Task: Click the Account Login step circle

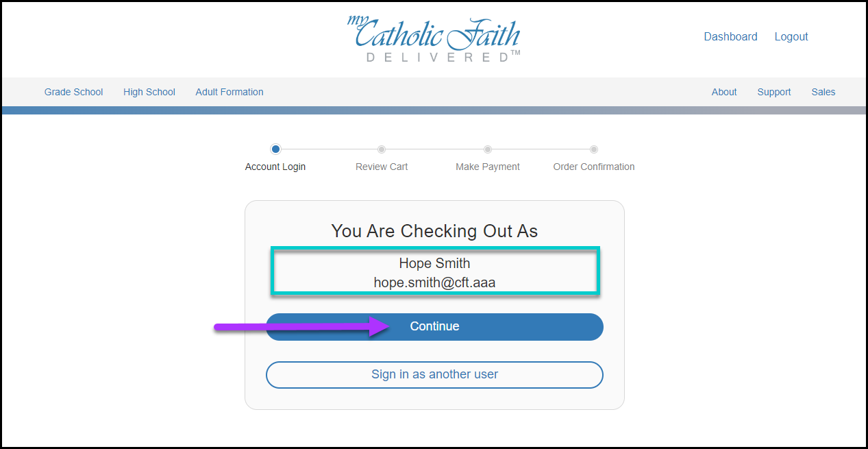Action: (275, 149)
